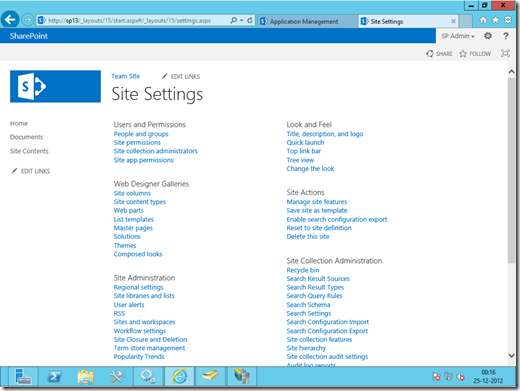Open the gears taskbar icon
520x391 pixels.
tap(148, 377)
